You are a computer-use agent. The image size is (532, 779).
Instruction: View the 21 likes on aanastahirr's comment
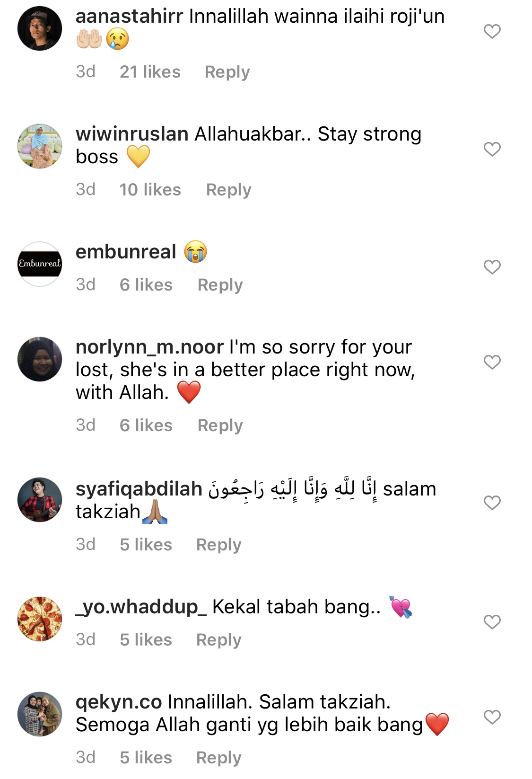tap(150, 72)
